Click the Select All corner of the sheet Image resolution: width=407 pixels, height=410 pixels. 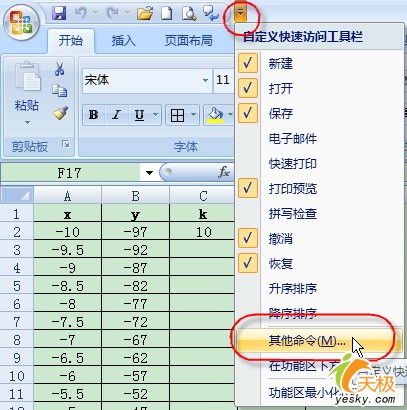17,195
